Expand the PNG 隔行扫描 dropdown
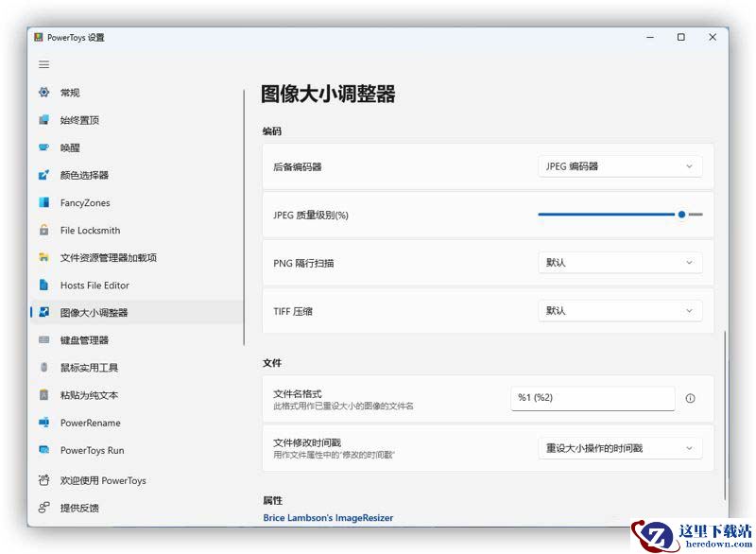 point(620,262)
